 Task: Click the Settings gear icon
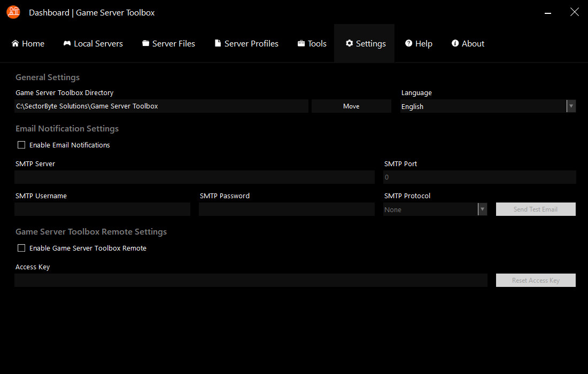[x=350, y=43]
